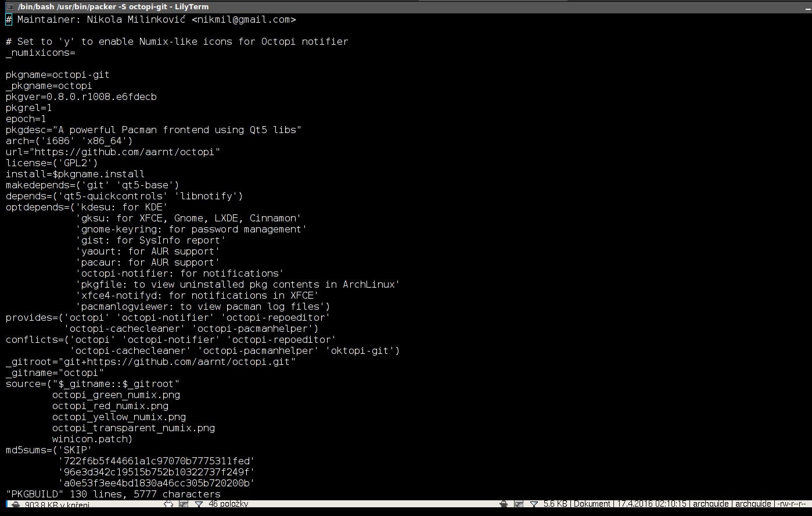This screenshot has height=516, width=812.
Task: Click the provides=('octopi' 'octopi-notifier' line
Action: (168, 317)
